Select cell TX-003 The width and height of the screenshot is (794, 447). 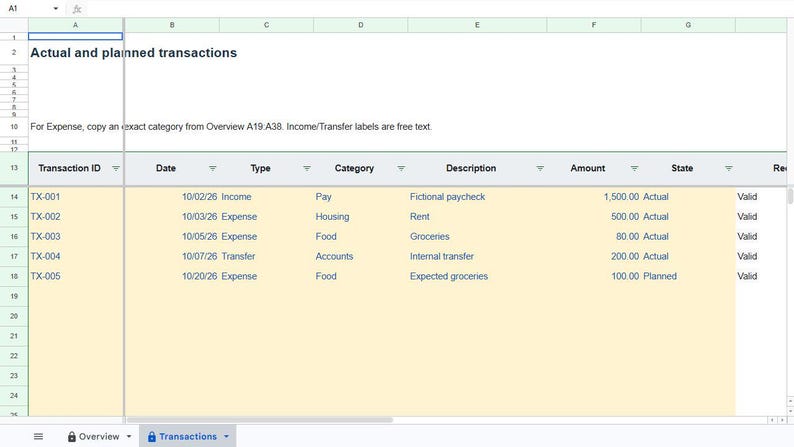(75, 236)
